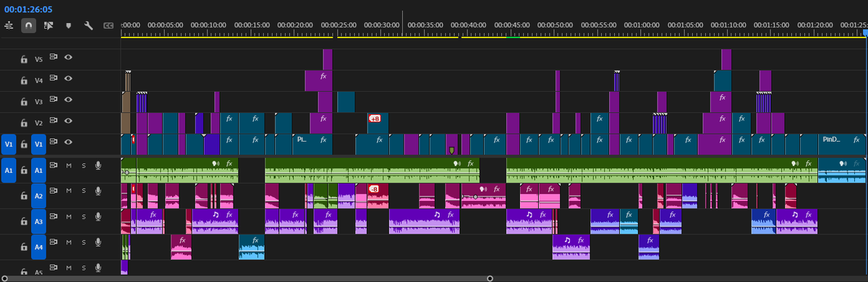Toggle sync lock on audio track A1
Image resolution: width=868 pixels, height=282 pixels.
[x=54, y=166]
